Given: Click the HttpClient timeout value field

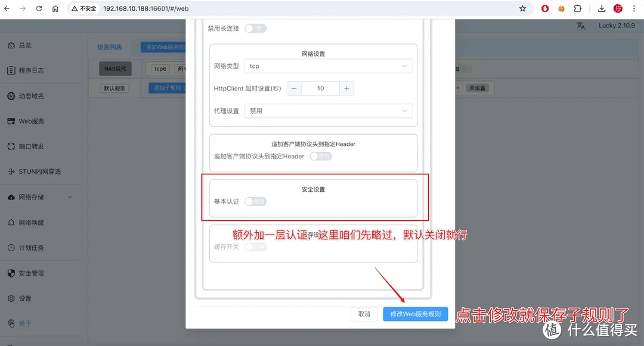Looking at the screenshot, I should (320, 89).
